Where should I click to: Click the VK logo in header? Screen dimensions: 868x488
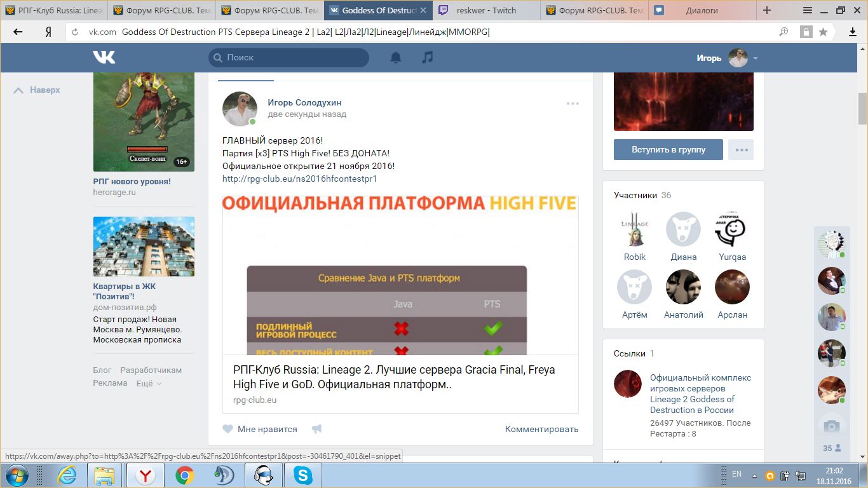104,57
